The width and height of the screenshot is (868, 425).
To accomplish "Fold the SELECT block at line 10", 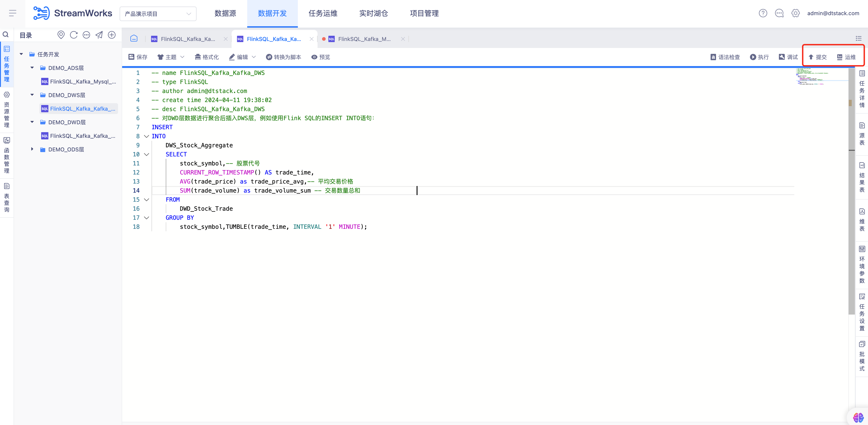I will point(147,155).
